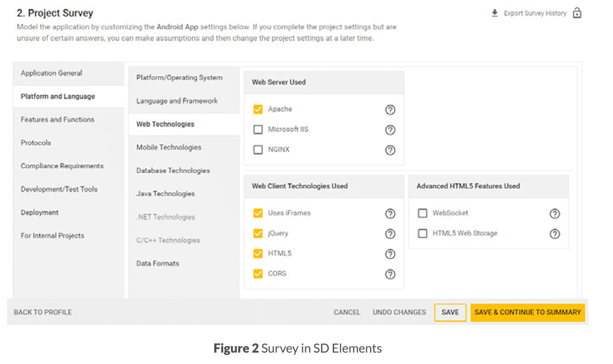Click UNDO CHANGES
The height and width of the screenshot is (364, 613).
coord(399,312)
